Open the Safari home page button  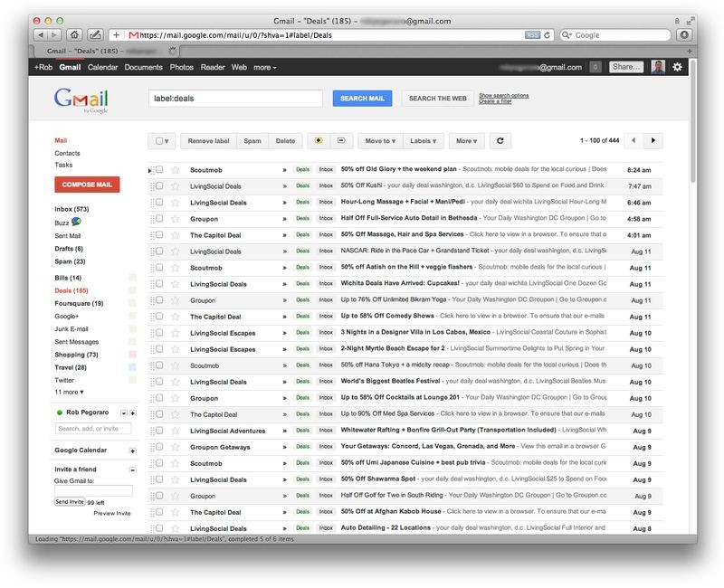pyautogui.click(x=74, y=35)
